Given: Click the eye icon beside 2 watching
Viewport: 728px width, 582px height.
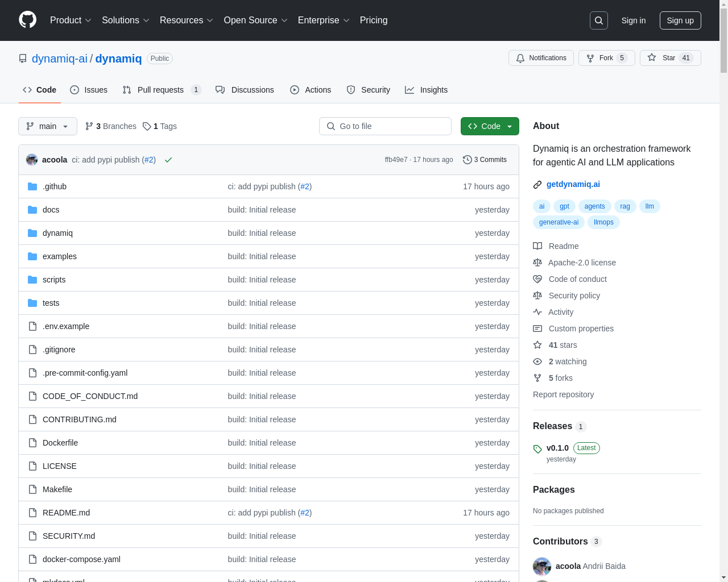Looking at the screenshot, I should pyautogui.click(x=537, y=361).
